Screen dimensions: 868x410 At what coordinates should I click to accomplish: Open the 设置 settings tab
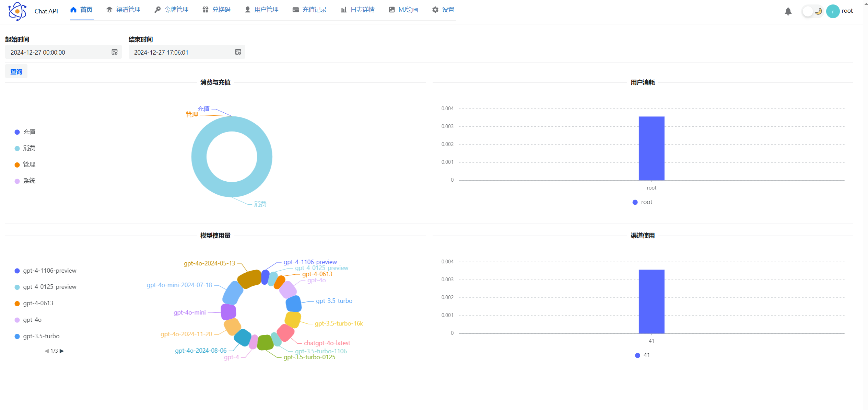point(443,10)
